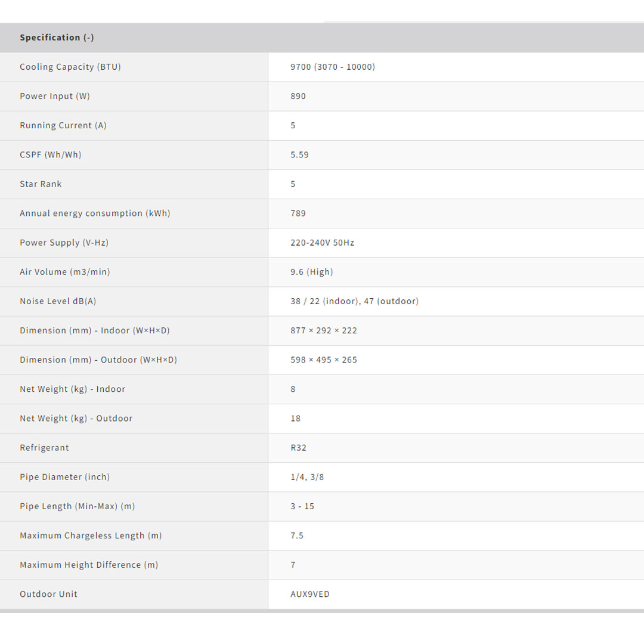The image size is (644, 644).
Task: Click the Cooling Capacity (BTU) label
Action: click(70, 67)
